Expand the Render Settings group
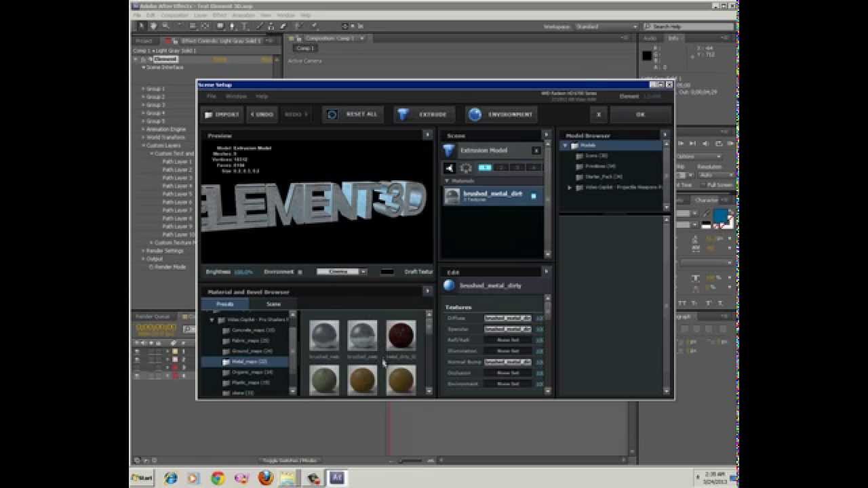The image size is (868, 488). coord(143,251)
